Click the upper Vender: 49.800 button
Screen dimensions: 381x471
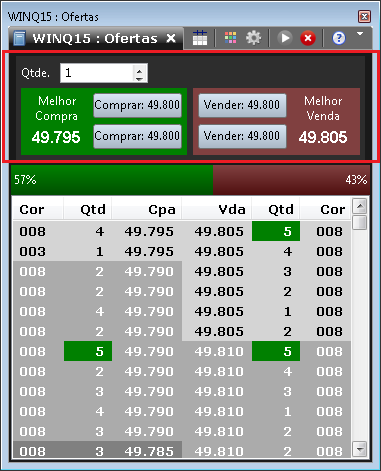[242, 105]
